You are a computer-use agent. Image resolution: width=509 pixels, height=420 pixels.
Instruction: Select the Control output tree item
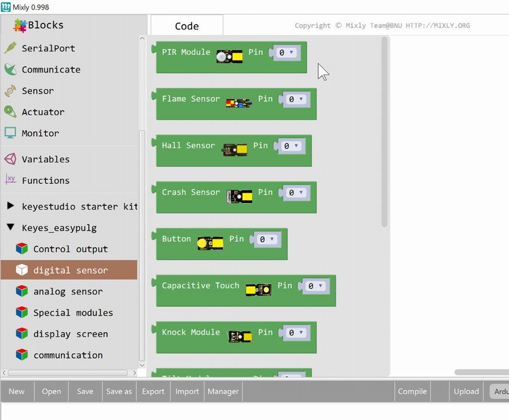click(69, 249)
